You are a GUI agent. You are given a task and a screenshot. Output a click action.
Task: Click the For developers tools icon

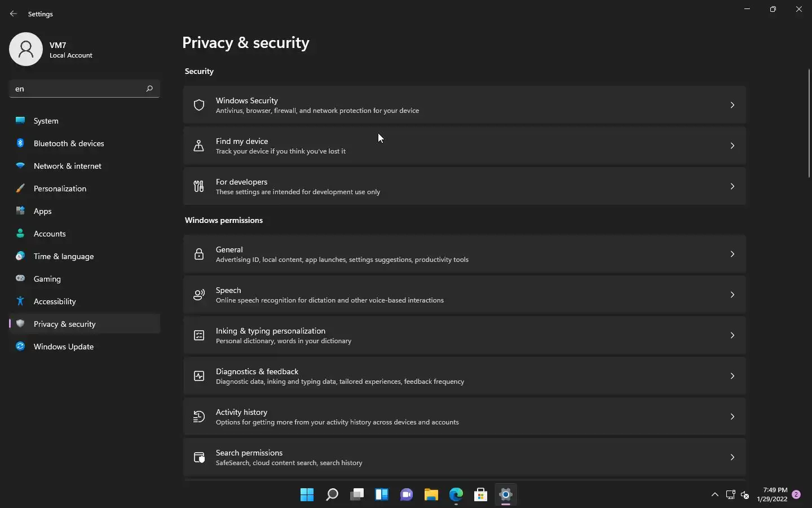pyautogui.click(x=199, y=186)
